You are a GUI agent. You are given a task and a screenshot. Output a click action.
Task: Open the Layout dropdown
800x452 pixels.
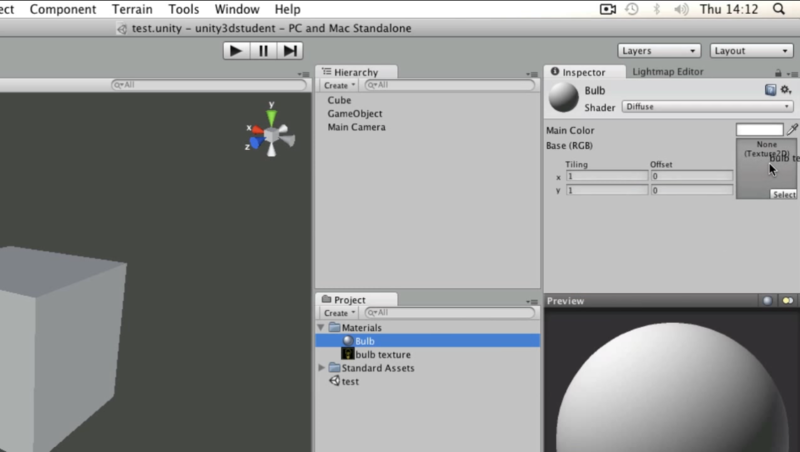pyautogui.click(x=751, y=51)
